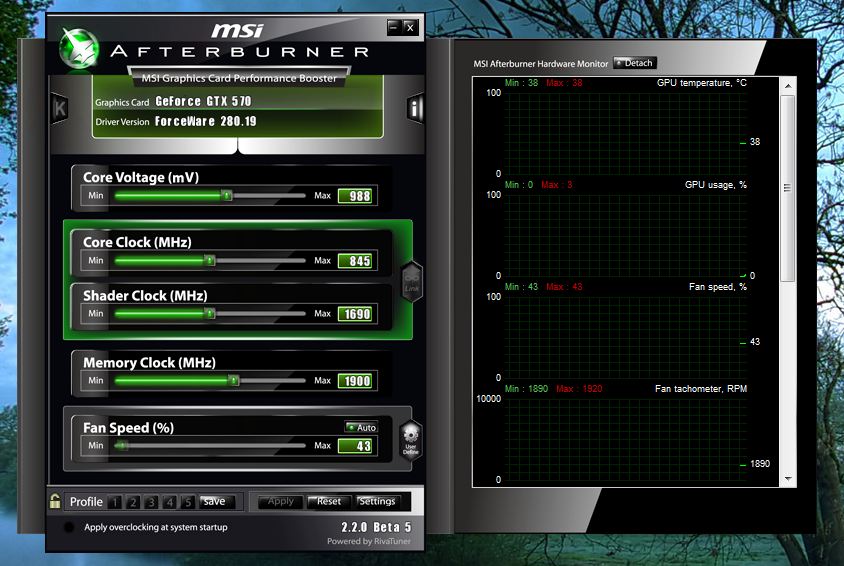Viewport: 844px width, 566px height.
Task: Click the Memory Clock slider handle
Action: click(234, 380)
